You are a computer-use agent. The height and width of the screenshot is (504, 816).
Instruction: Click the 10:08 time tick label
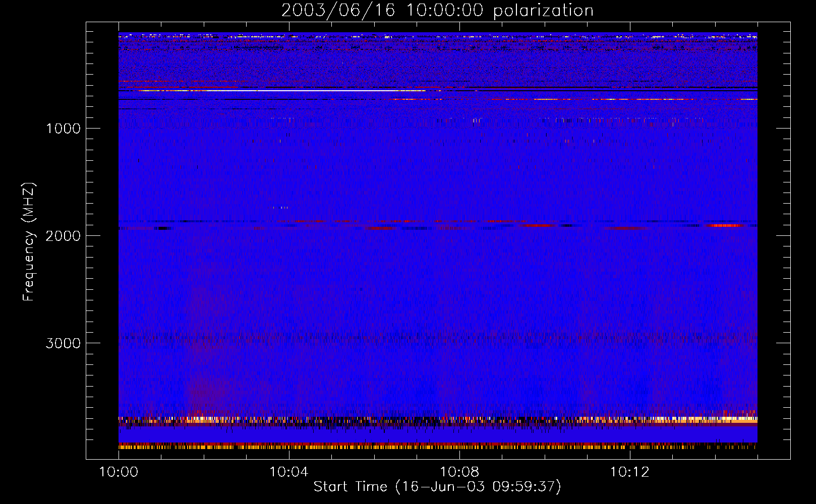coord(459,472)
